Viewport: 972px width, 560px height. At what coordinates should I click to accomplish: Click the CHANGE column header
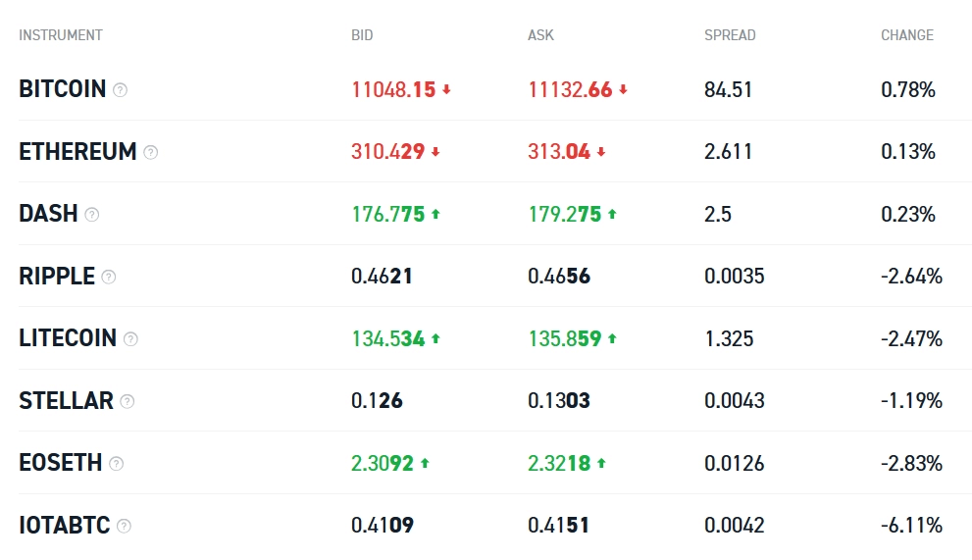coord(906,35)
